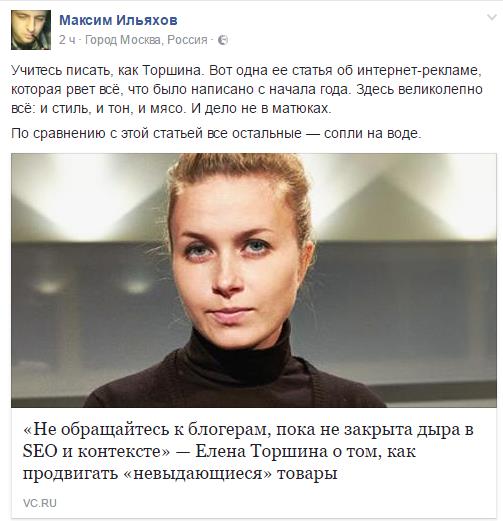503x521 pixels.
Task: Open Максим Ильяхов's profile avatar
Action: 31,30
